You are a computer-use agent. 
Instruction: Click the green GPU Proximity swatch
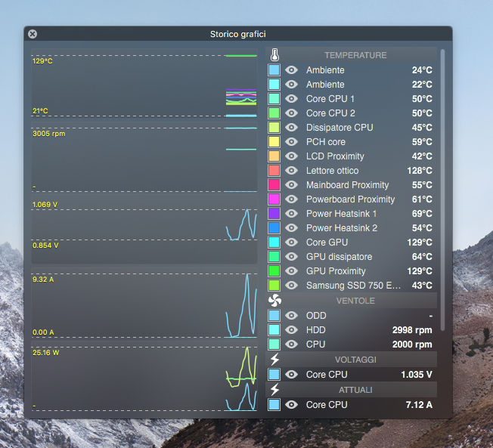click(x=274, y=270)
